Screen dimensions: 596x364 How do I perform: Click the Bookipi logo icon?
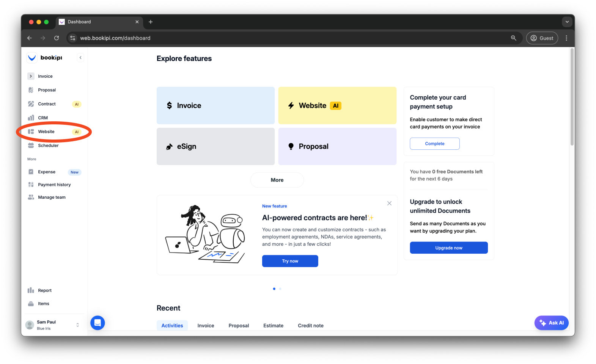coord(32,58)
